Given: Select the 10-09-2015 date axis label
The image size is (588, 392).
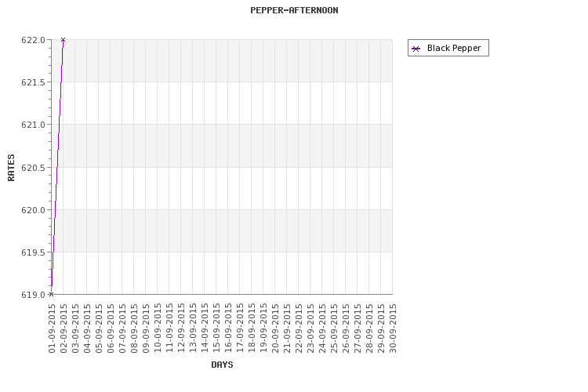Looking at the screenshot, I should tap(158, 328).
